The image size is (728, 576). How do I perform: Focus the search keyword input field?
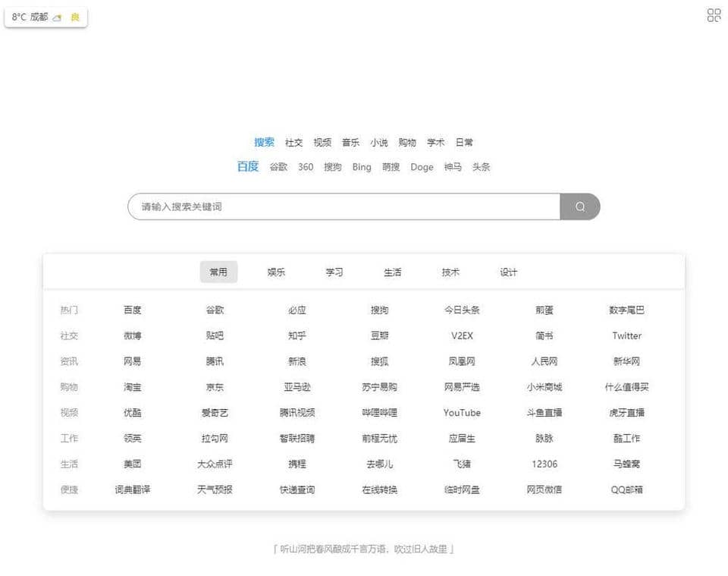pos(343,206)
